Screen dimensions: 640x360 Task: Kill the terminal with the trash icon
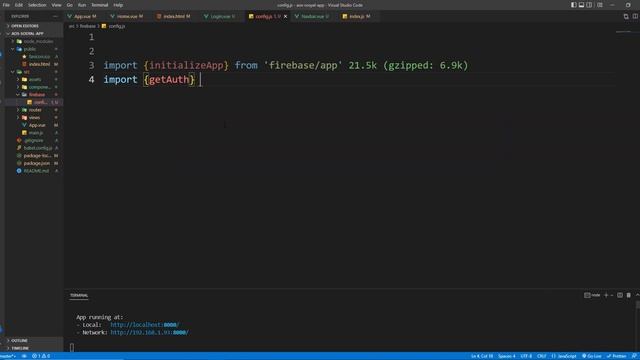[x=629, y=295]
